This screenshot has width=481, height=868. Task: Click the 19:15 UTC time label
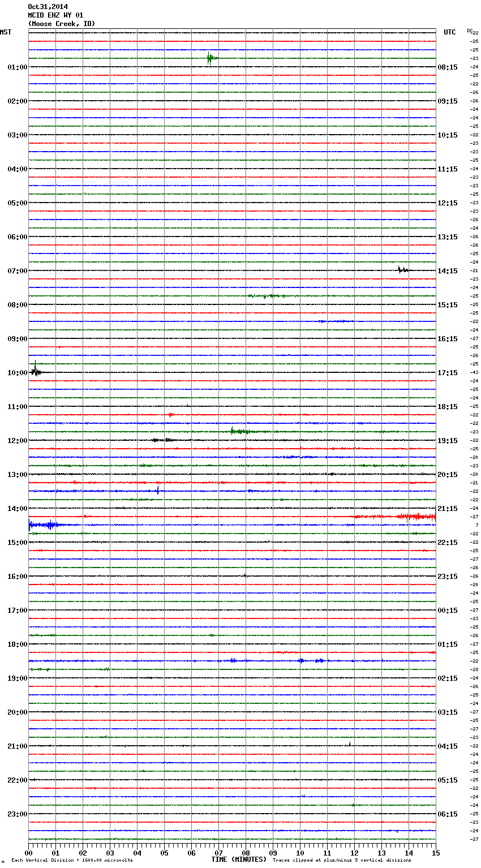pyautogui.click(x=448, y=441)
